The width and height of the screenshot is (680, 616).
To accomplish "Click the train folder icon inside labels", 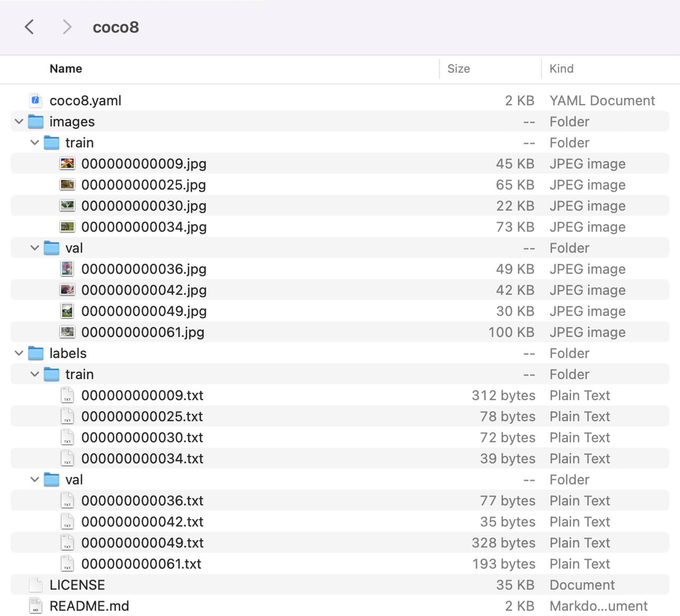I will pos(52,374).
